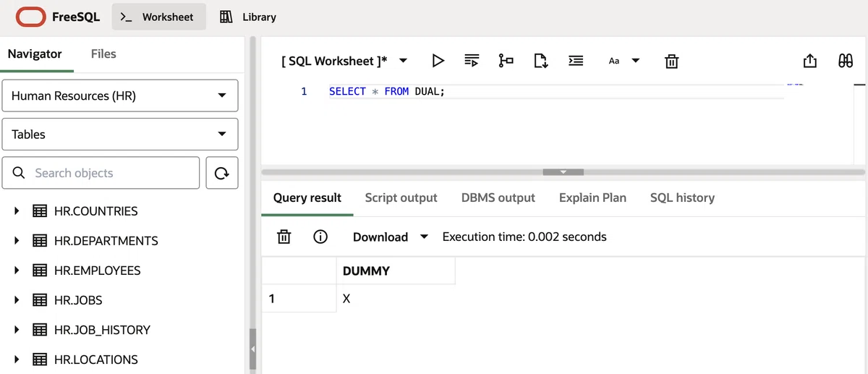Switch to the DBMS output tab

click(x=498, y=197)
